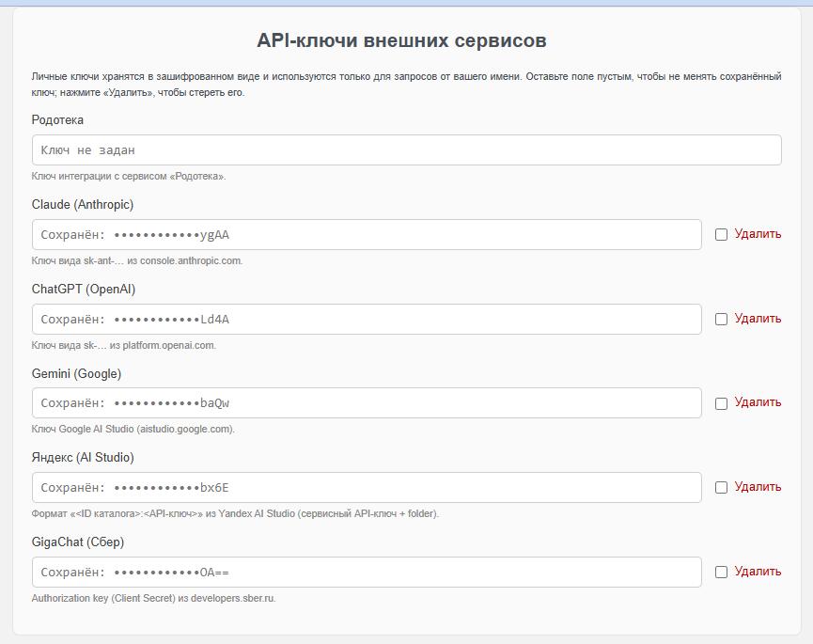The height and width of the screenshot is (644, 813).
Task: Click the GigaChat (Сбер) field label
Action: (78, 542)
